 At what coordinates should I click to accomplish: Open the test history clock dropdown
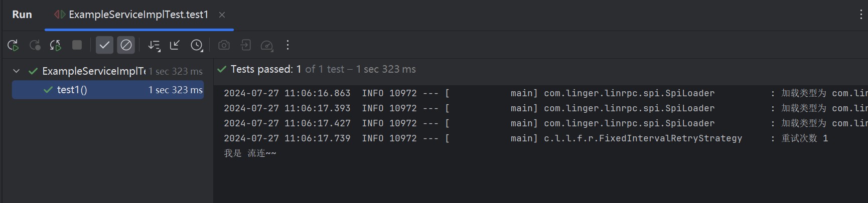pos(197,46)
